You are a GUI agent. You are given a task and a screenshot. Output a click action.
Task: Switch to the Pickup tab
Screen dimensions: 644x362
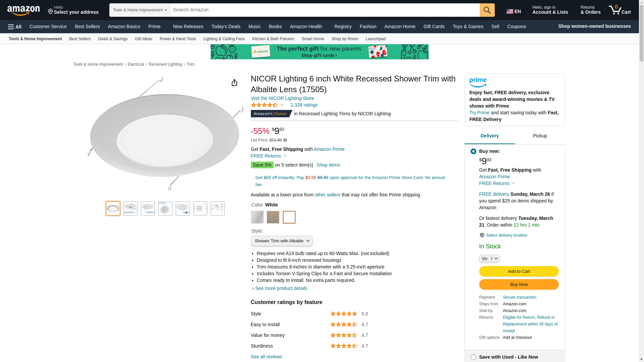coord(540,136)
